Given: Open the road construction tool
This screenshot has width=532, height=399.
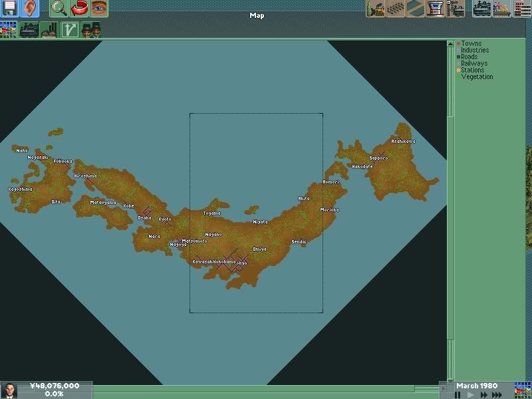Looking at the screenshot, I should [415, 8].
